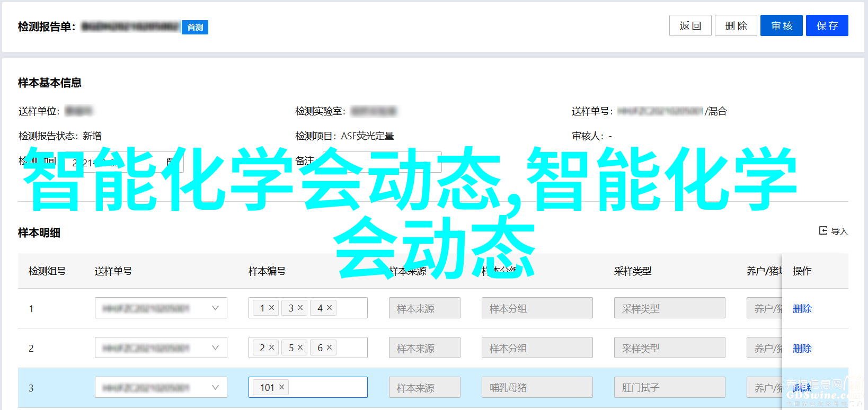Click the 删除 button in header
868x410 pixels.
tap(736, 25)
